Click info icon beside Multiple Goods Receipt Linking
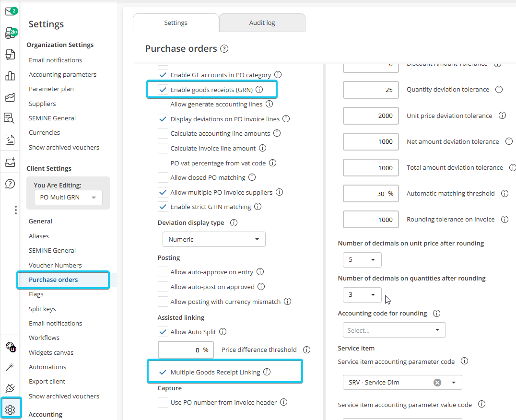 [267, 372]
